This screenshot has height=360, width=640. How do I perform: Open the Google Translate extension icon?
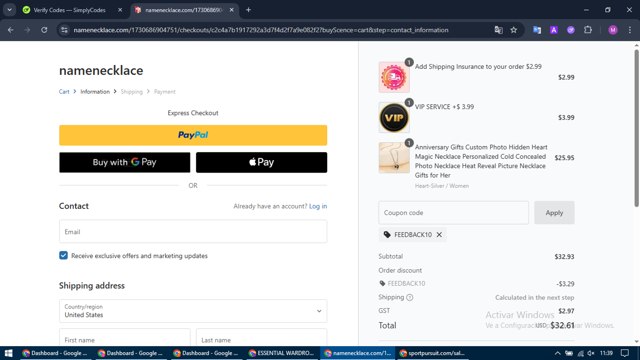pos(537,30)
